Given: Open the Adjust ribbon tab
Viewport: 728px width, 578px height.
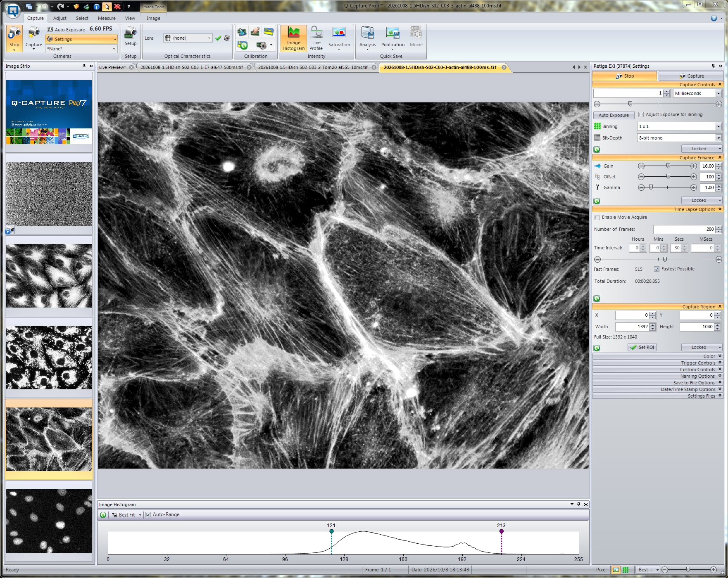Looking at the screenshot, I should coord(60,18).
